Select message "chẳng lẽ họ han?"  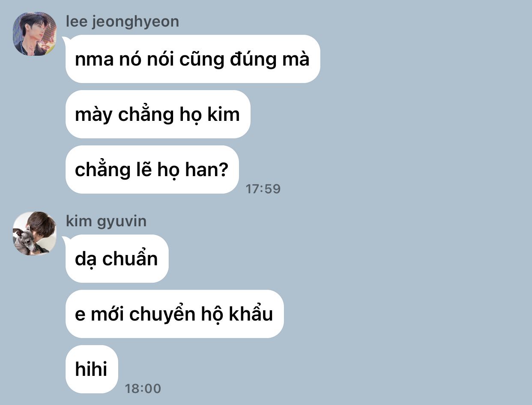[x=152, y=169]
